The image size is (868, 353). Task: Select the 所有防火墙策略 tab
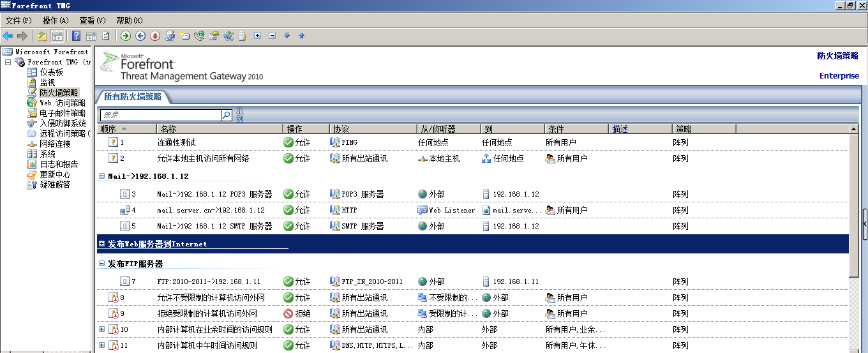[133, 97]
